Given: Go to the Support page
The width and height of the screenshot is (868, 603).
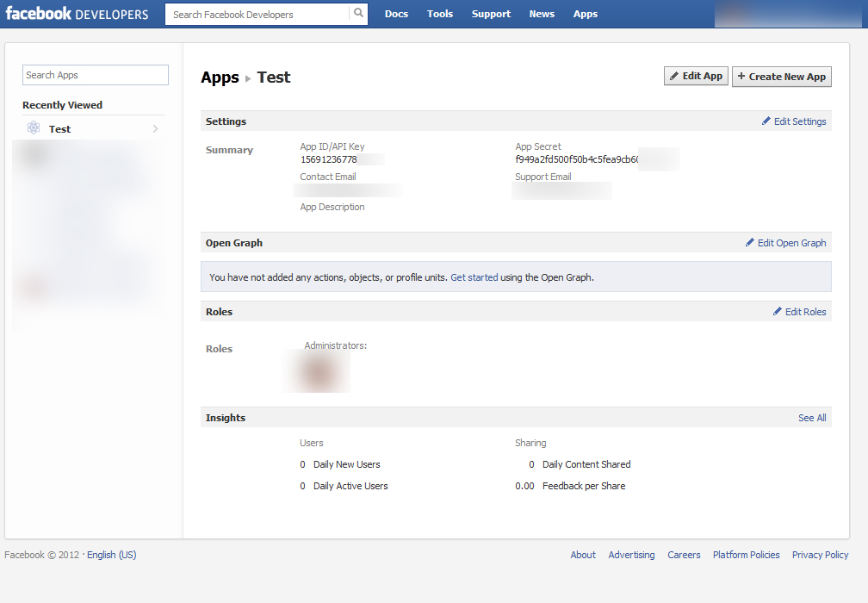Looking at the screenshot, I should (491, 14).
